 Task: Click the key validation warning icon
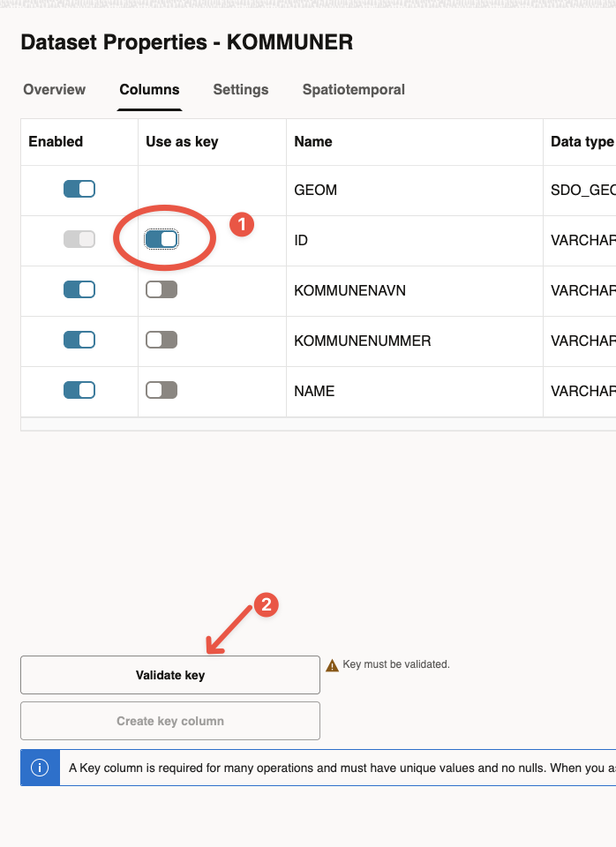pyautogui.click(x=333, y=665)
